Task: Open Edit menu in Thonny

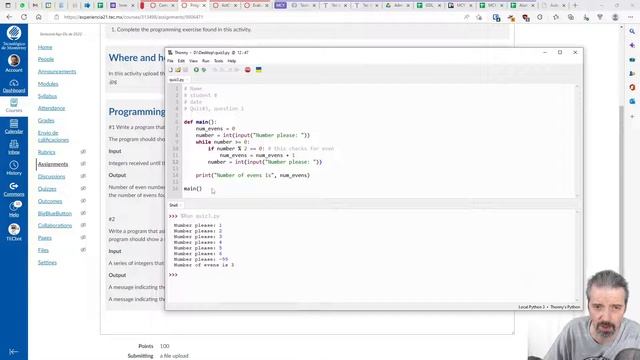Action: tap(181, 61)
